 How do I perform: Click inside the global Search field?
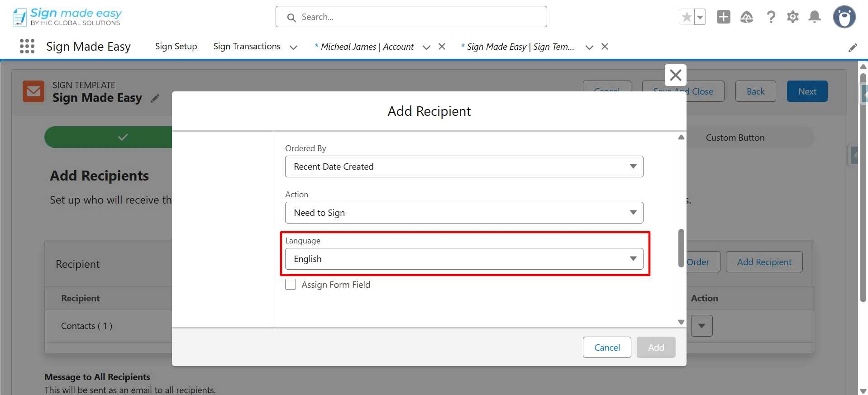coord(411,17)
